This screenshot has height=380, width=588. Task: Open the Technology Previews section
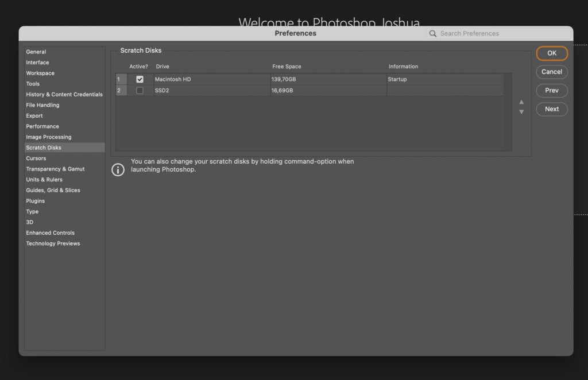click(x=53, y=243)
